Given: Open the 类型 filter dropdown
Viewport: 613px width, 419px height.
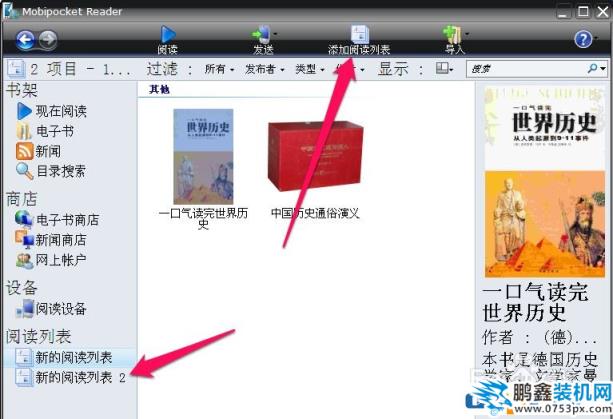Looking at the screenshot, I should pos(310,70).
